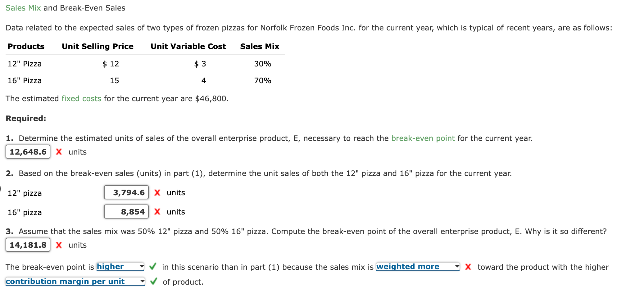Screen dimensions: 644x293
Task: Open the contribution margin per unit dropdown
Action: click(x=75, y=282)
